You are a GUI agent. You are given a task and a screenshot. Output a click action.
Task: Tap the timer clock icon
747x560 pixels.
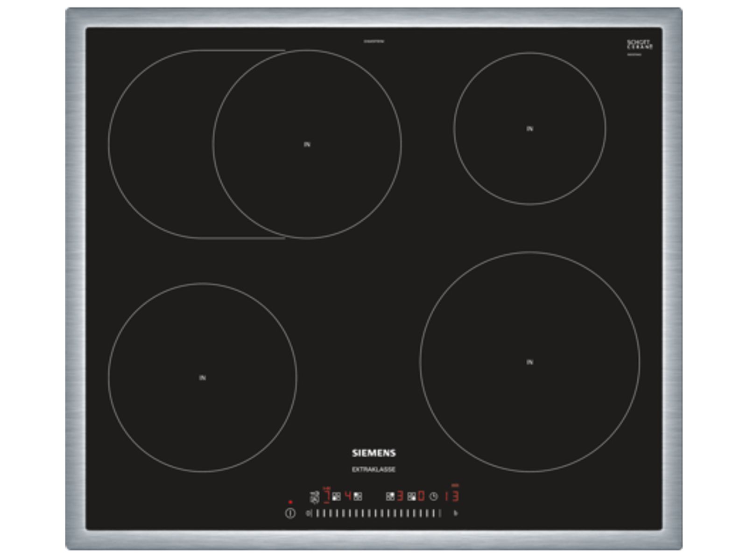pyautogui.click(x=434, y=497)
